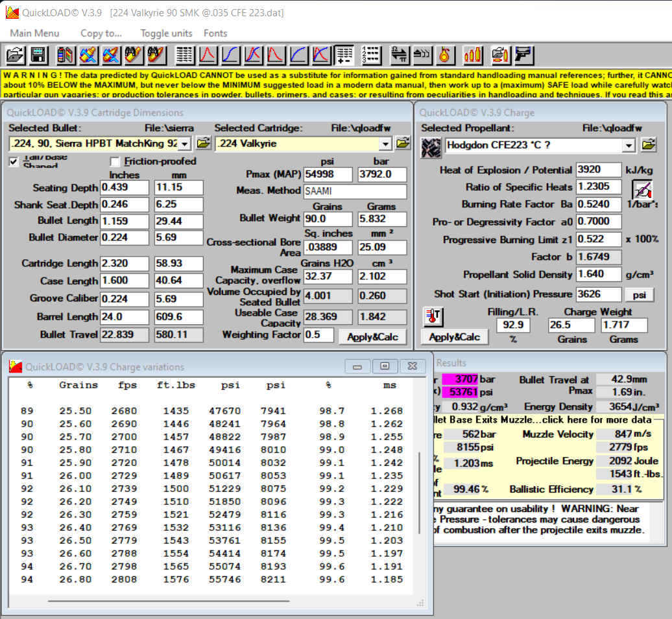Click the magenta 53761 psi pressure field
This screenshot has width=672, height=619.
point(460,392)
